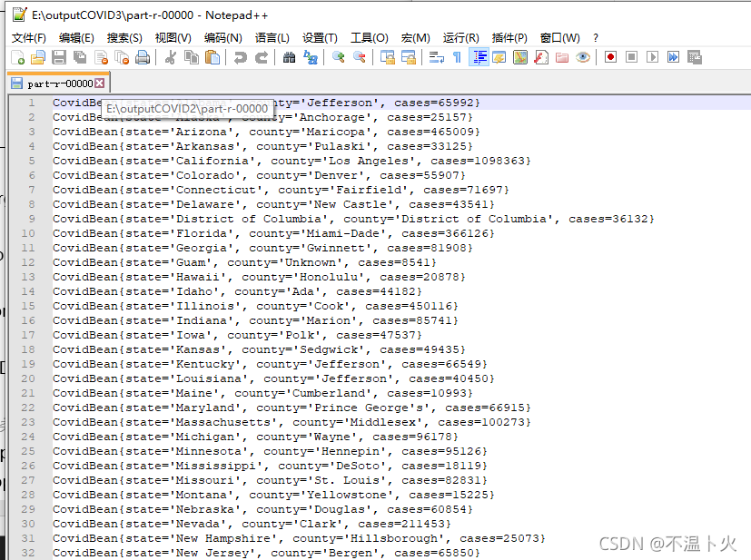Click the Notepad++ title bar app icon
Screen dimensions: 751x560
point(20,15)
